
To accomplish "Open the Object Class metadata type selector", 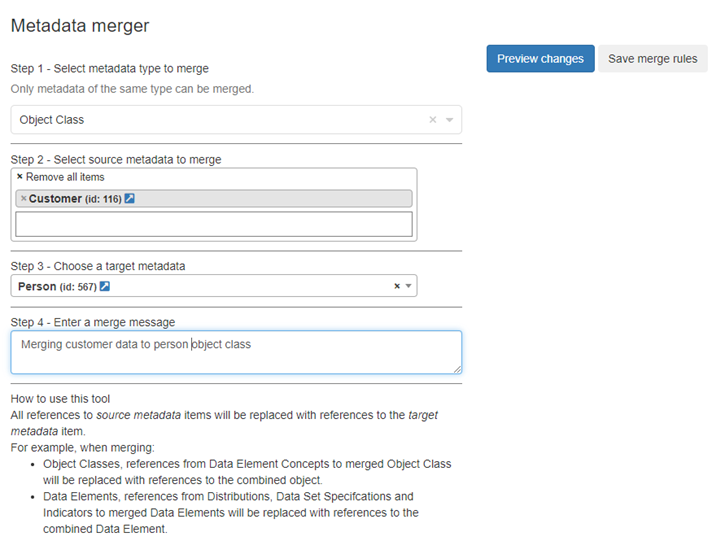I will coord(220,120).
